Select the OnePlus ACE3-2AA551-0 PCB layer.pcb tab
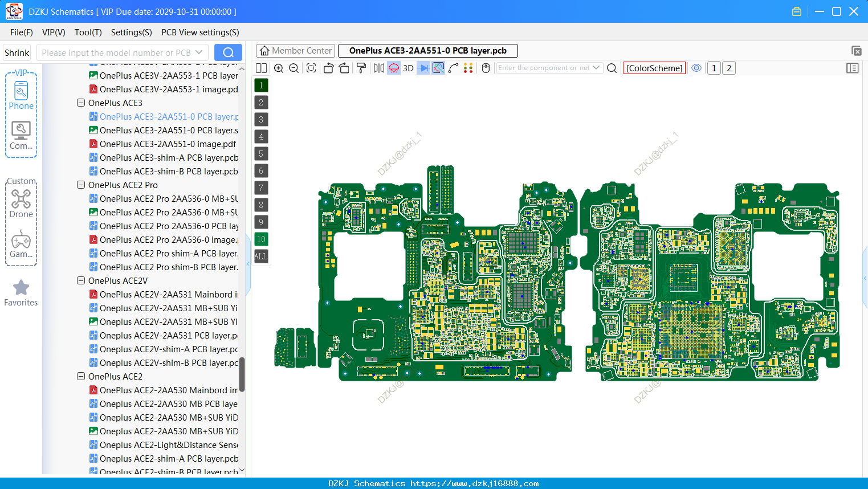 point(428,51)
